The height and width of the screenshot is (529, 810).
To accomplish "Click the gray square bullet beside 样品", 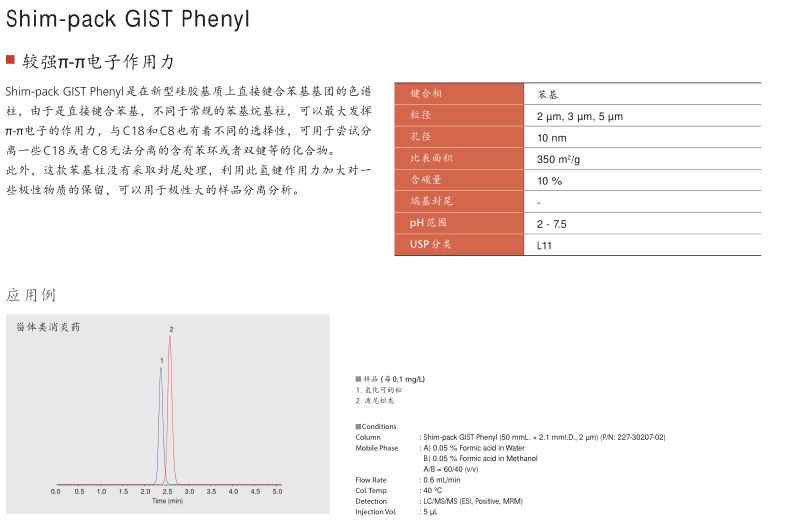I will [x=358, y=379].
